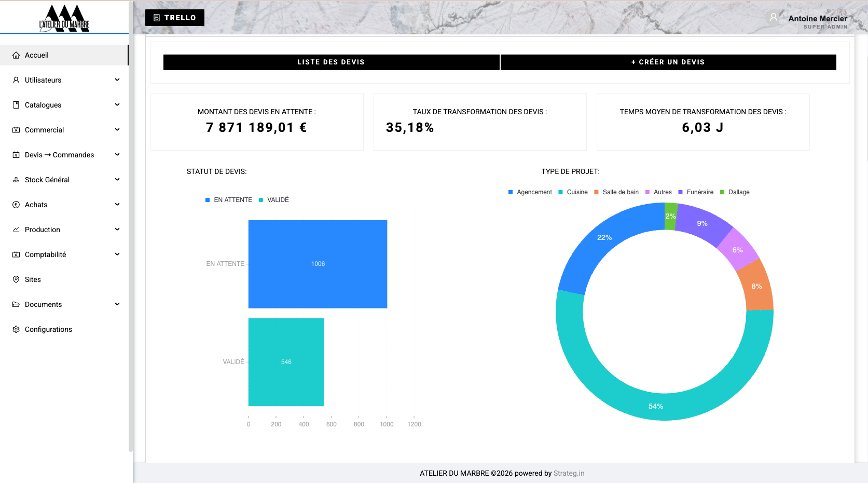Open Liste des devis

[x=331, y=62]
